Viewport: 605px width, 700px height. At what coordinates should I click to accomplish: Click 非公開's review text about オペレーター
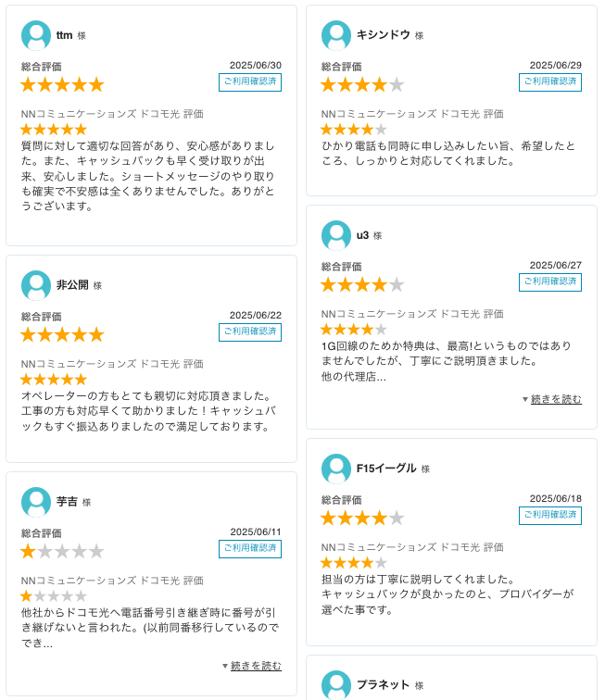coord(148,411)
